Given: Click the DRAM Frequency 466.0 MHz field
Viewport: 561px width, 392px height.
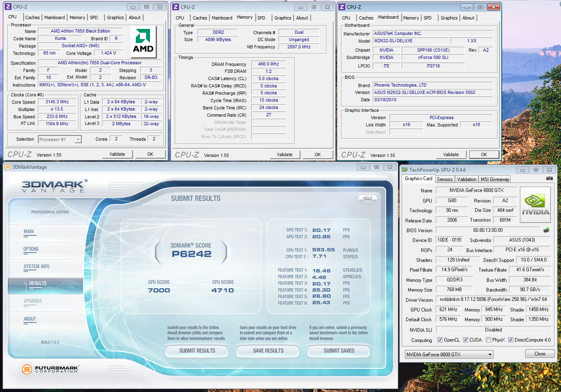Looking at the screenshot, I should point(268,64).
